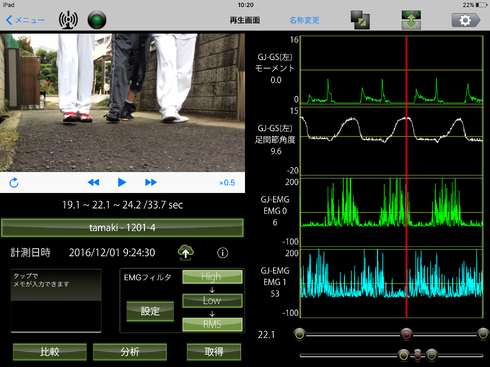The image size is (490, 367).
Task: Tap the 2016/12/01 9:24:30 timestamp
Action: click(x=112, y=253)
